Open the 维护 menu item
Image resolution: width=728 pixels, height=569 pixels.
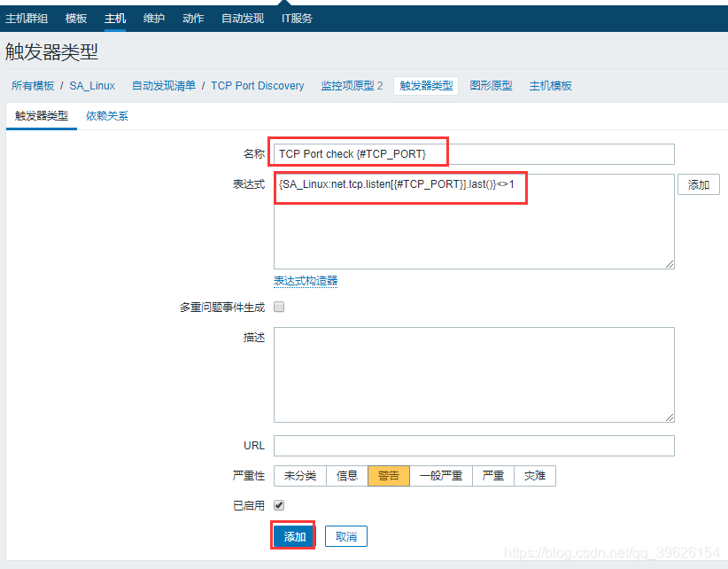[154, 18]
